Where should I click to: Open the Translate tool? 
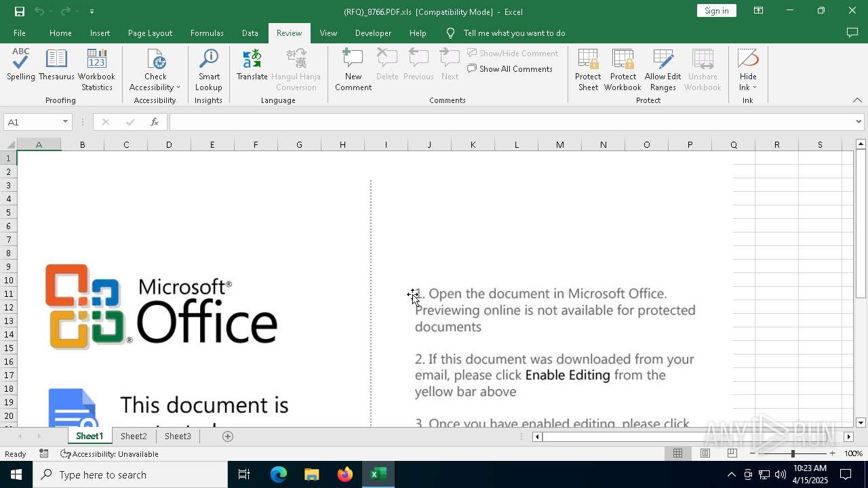pyautogui.click(x=252, y=65)
